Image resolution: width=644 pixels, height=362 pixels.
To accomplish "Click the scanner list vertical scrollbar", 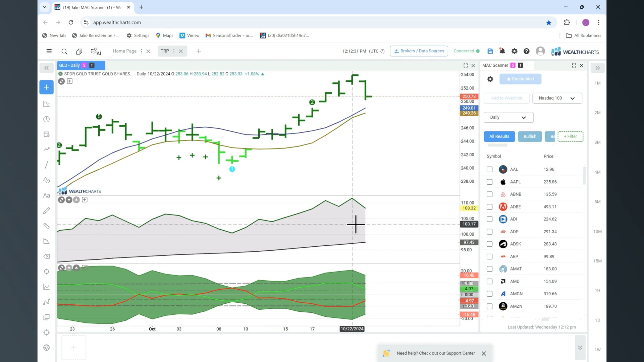I will [x=585, y=176].
